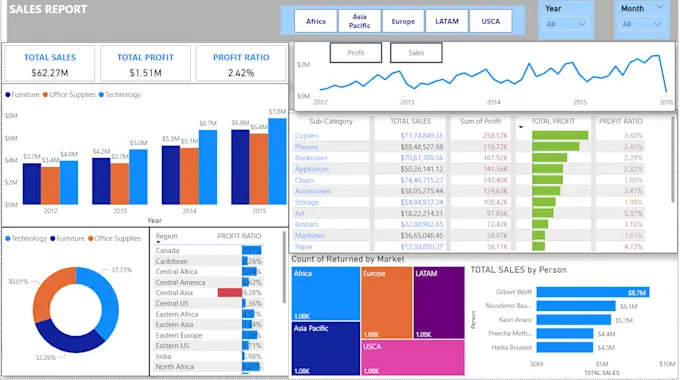Switch line chart to Profit
The height and width of the screenshot is (380, 680).
[x=356, y=53]
